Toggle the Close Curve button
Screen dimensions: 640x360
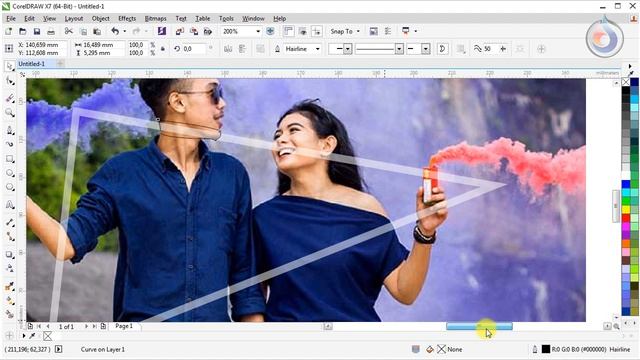[442, 49]
